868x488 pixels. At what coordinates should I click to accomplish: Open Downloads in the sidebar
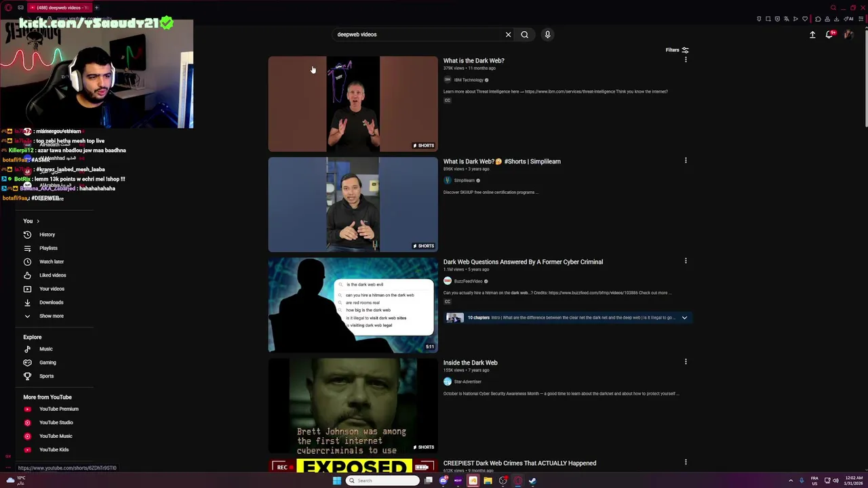pyautogui.click(x=43, y=302)
